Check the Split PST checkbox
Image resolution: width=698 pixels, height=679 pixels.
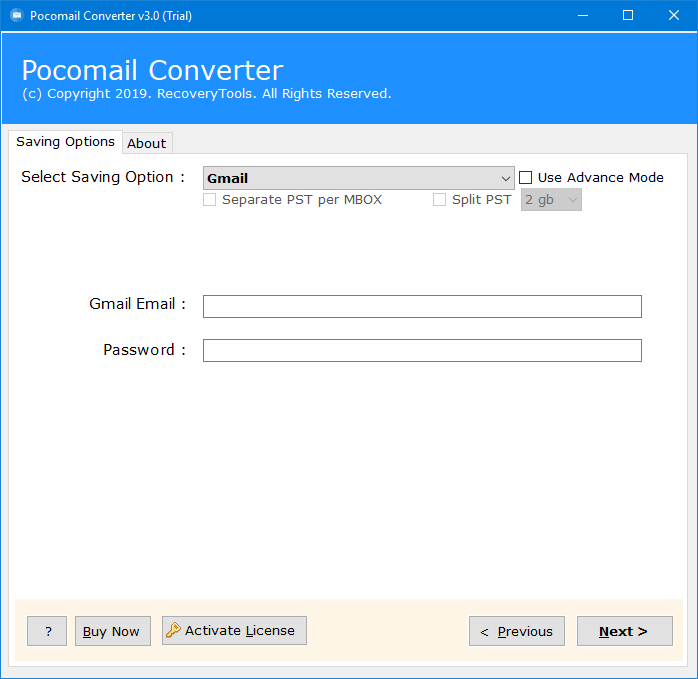click(x=439, y=199)
